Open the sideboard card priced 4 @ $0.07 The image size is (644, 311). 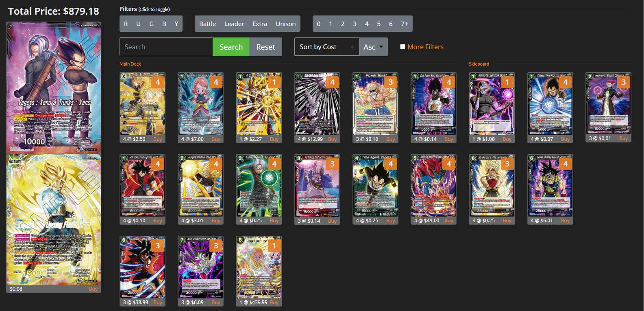[x=550, y=104]
